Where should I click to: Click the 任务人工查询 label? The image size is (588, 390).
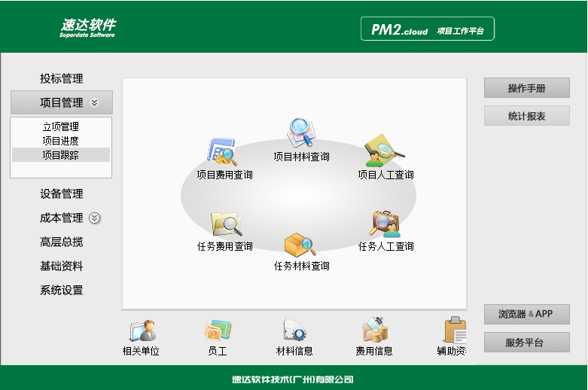point(386,246)
